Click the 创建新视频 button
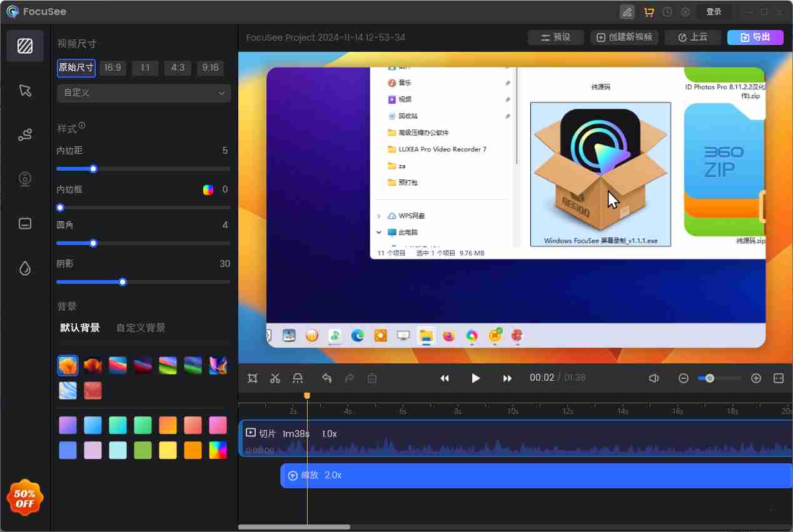The height and width of the screenshot is (532, 793). (x=624, y=38)
